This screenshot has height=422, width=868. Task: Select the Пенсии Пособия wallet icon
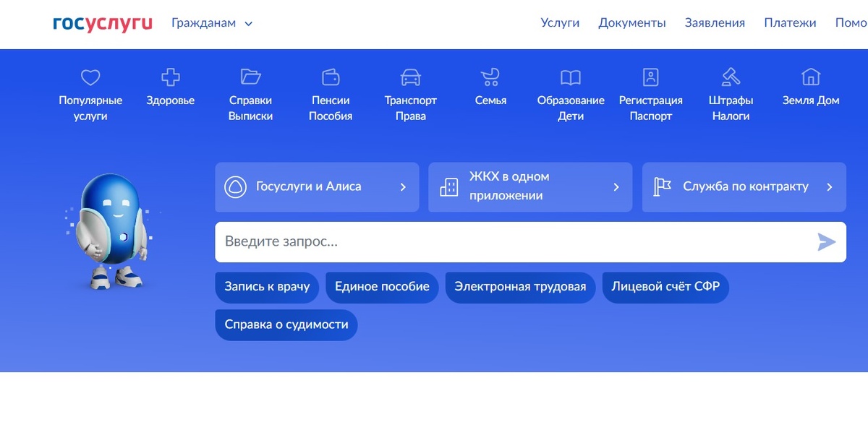[x=331, y=77]
